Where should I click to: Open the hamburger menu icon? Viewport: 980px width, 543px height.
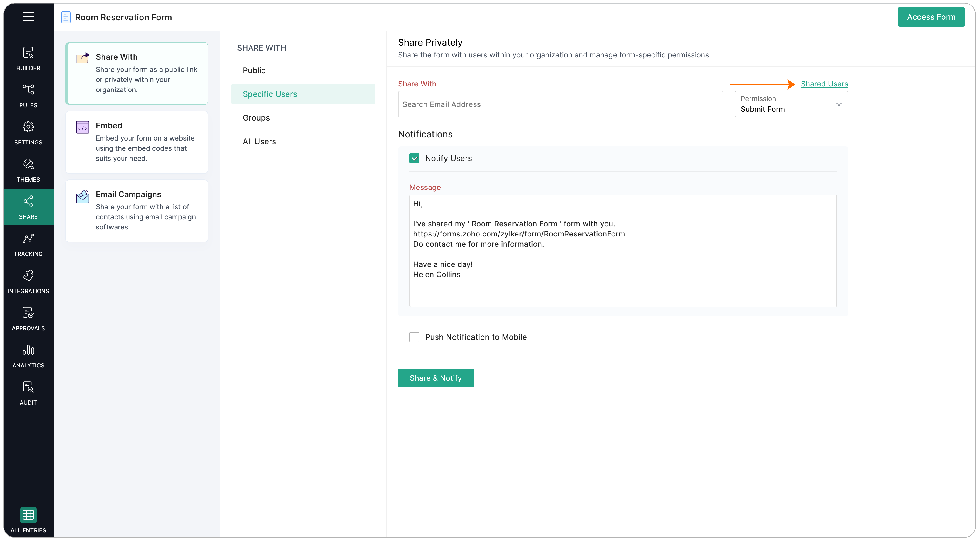(28, 16)
